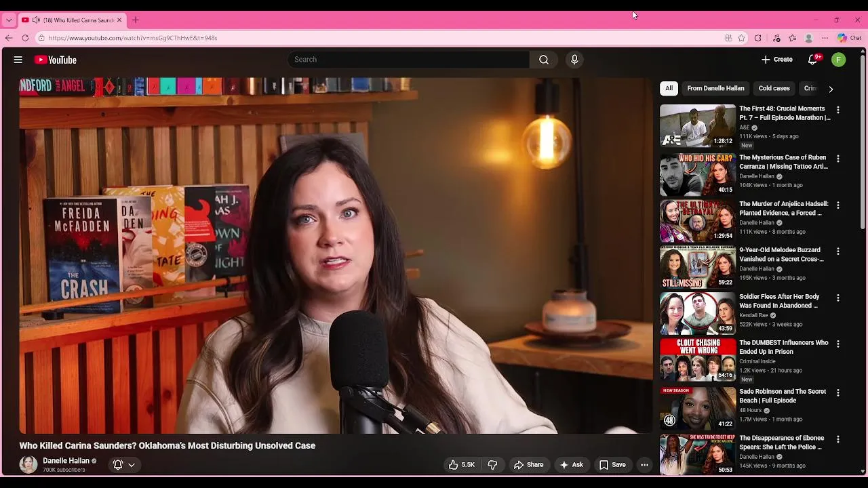Open the browser new tab button

coord(136,20)
